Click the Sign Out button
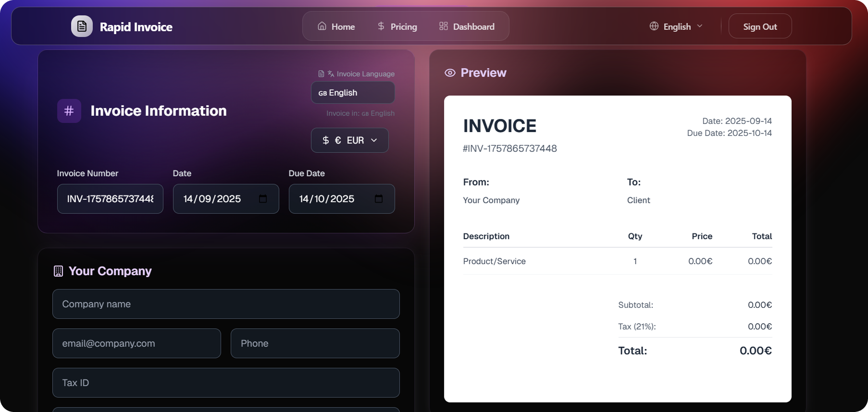The image size is (868, 412). [x=759, y=26]
